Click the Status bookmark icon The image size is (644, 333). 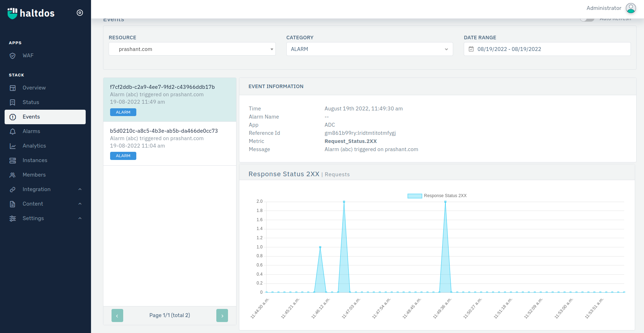[x=13, y=102]
